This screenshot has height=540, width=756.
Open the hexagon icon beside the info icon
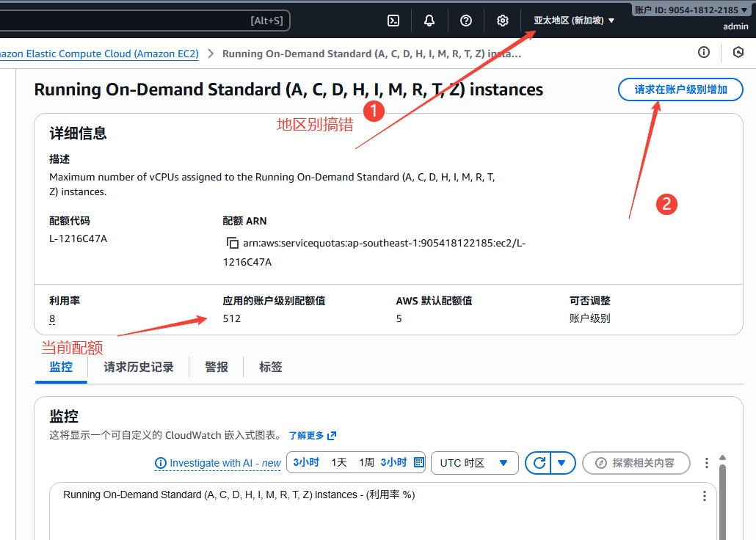[738, 52]
